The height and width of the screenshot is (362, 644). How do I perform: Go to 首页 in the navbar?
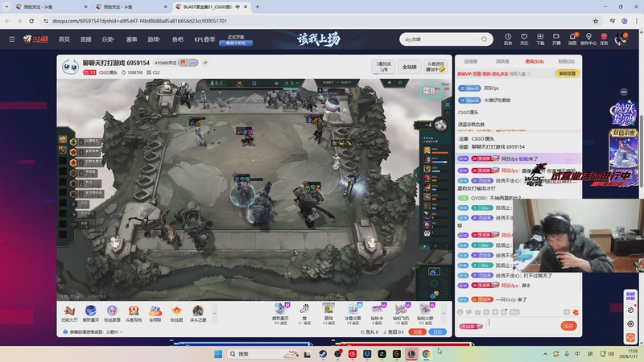64,39
